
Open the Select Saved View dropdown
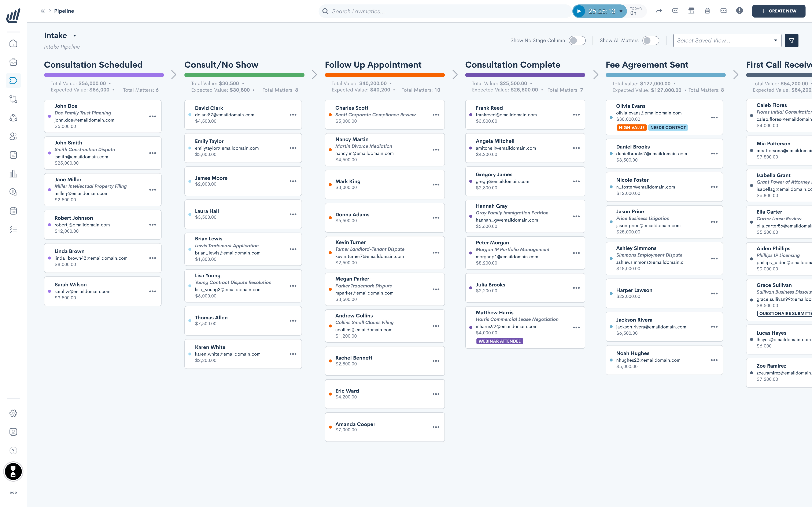727,40
